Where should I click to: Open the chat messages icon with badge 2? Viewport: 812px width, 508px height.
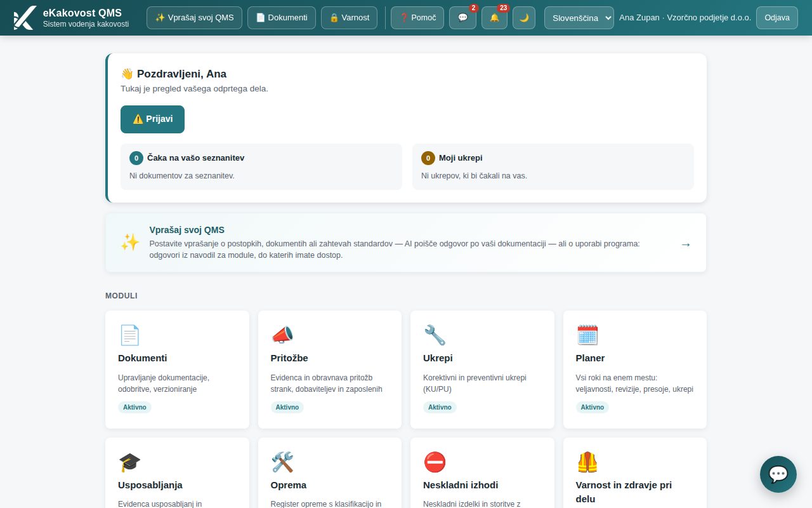462,18
